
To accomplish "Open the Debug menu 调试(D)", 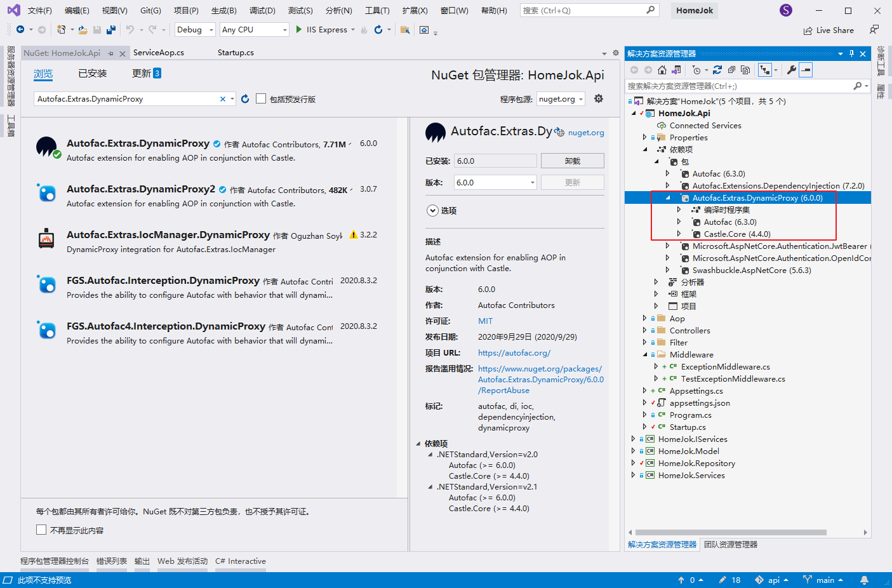I will click(262, 10).
